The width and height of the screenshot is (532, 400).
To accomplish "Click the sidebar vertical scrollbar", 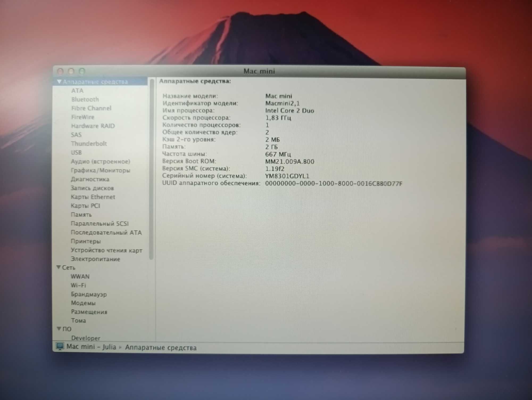I will click(x=152, y=169).
